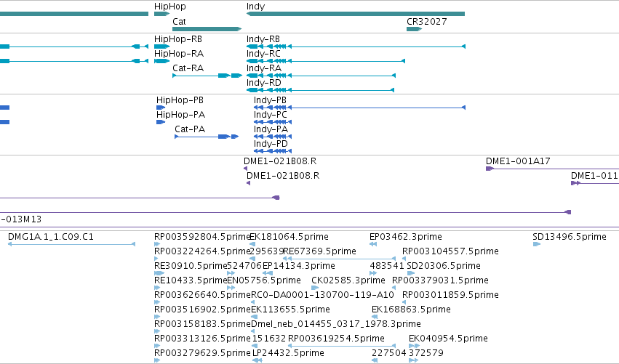Select the Indy-RC transcript glyph
The height and width of the screenshot is (364, 619).
tap(326, 61)
